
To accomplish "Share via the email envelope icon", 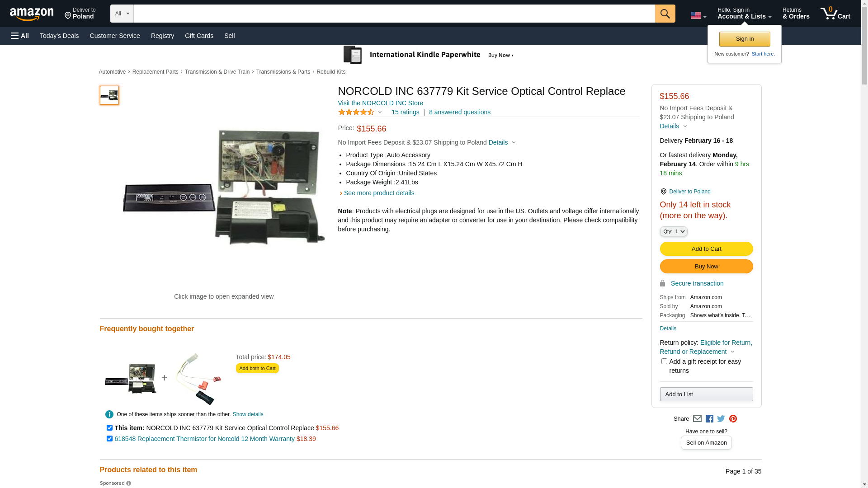I will tap(697, 419).
